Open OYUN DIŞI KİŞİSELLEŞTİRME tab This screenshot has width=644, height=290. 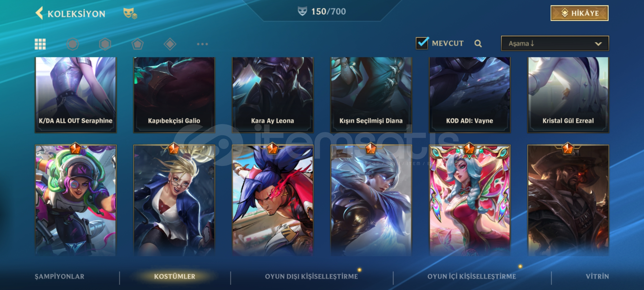click(311, 276)
